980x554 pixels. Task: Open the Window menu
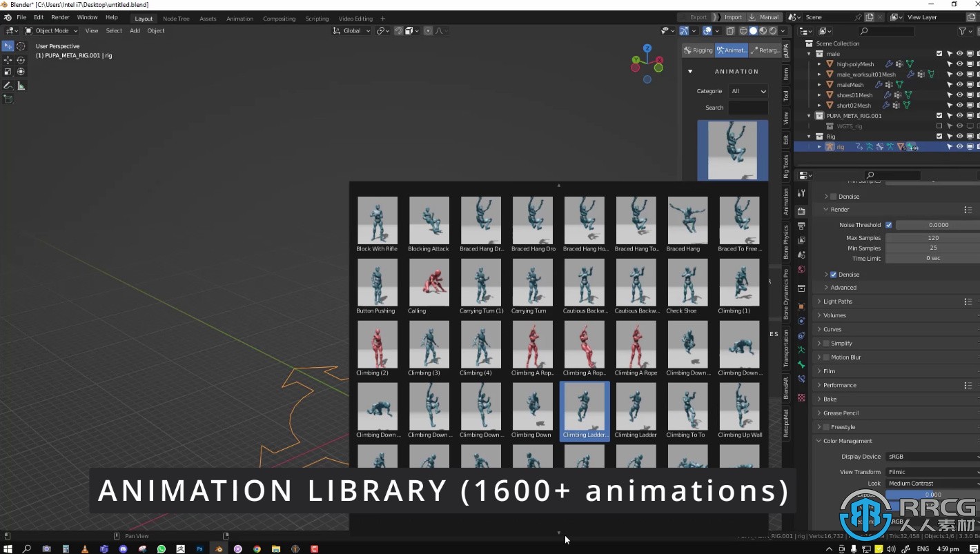[87, 17]
